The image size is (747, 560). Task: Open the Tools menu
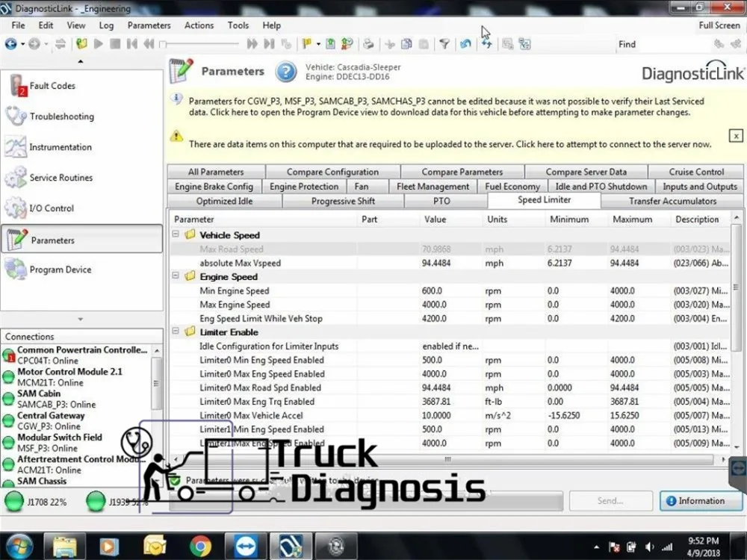click(238, 25)
